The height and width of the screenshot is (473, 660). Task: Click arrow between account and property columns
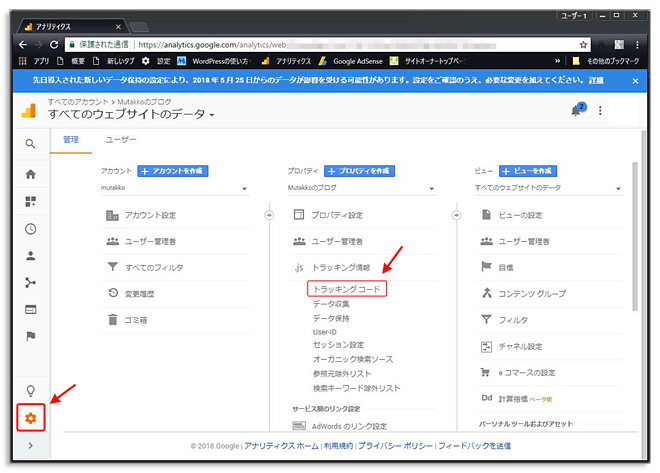pos(269,215)
